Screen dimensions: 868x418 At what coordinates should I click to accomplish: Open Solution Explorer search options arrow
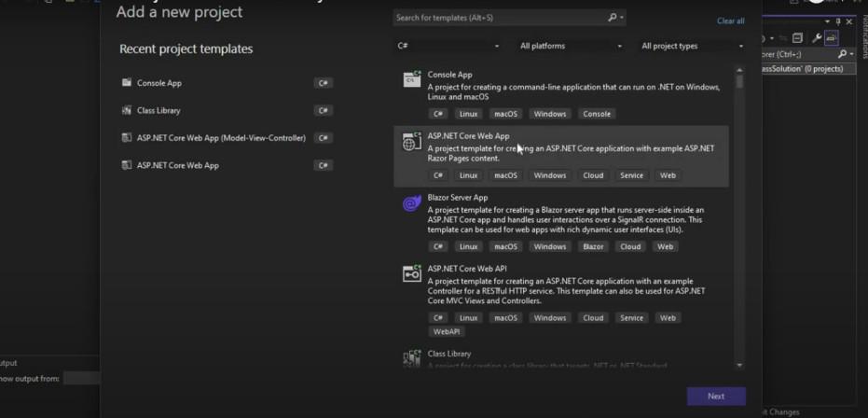(851, 54)
